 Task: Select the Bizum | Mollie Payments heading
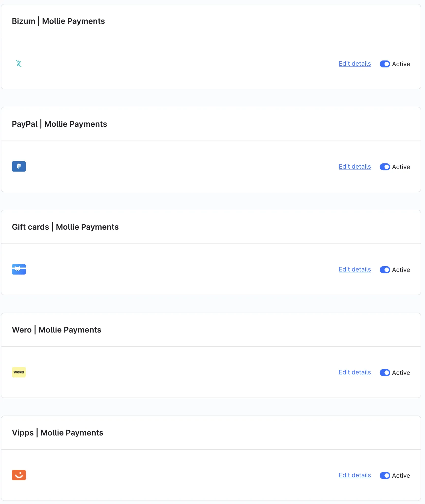(58, 21)
